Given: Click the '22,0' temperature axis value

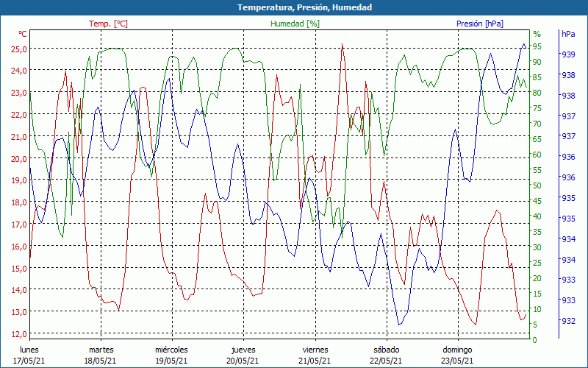Looking at the screenshot, I should [x=19, y=115].
